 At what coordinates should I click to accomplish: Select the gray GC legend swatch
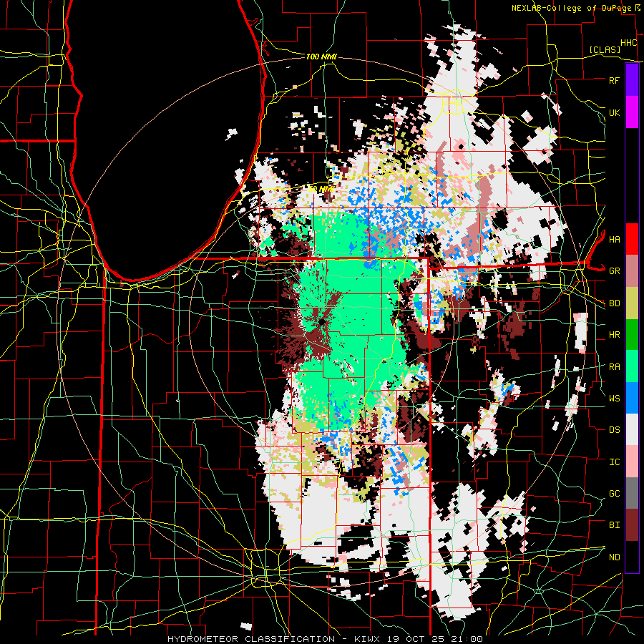pos(632,493)
